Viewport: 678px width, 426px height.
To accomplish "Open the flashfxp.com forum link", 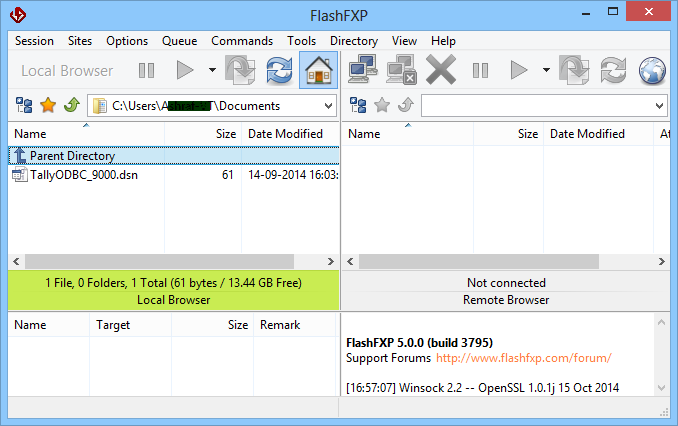I will (524, 358).
